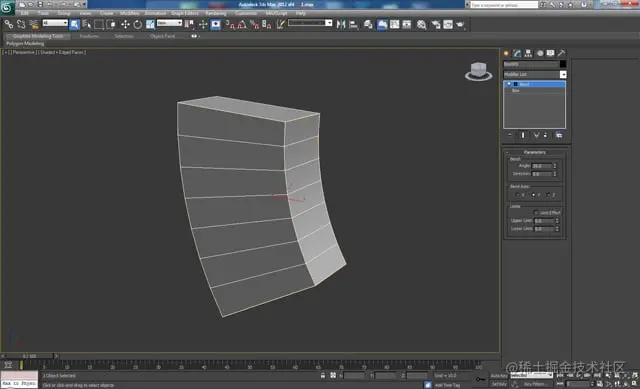Click the Upper Limit spinner arrows
Screen dimensions: 640x389
point(557,221)
